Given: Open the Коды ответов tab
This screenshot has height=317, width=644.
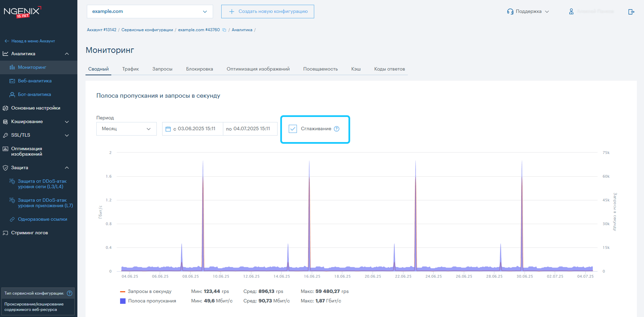Looking at the screenshot, I should point(390,69).
